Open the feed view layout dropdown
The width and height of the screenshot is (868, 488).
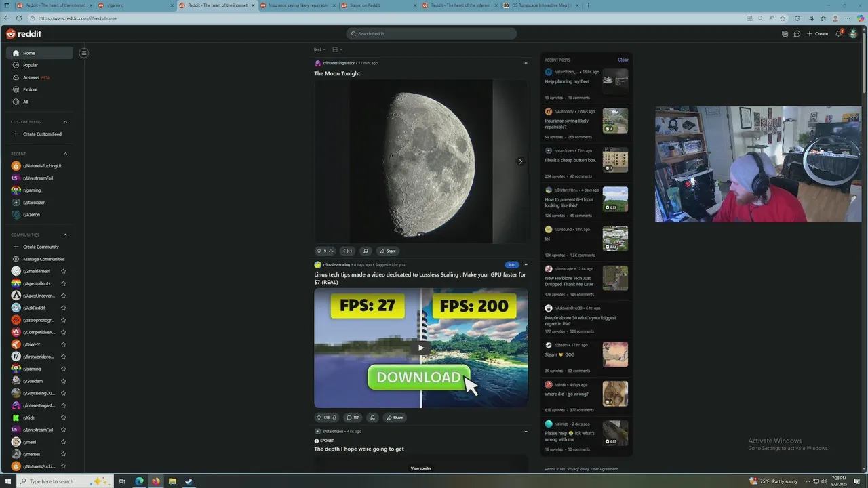coord(337,49)
